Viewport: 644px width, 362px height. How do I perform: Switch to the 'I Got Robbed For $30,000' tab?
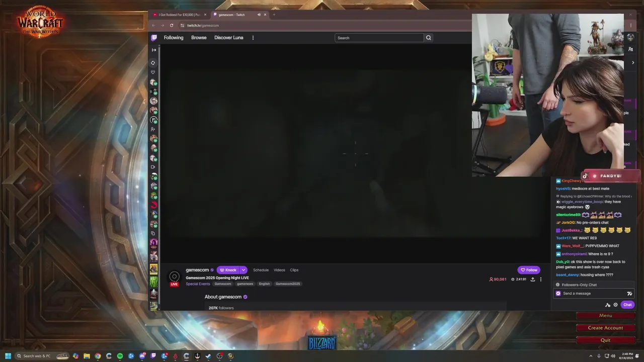[179, 15]
